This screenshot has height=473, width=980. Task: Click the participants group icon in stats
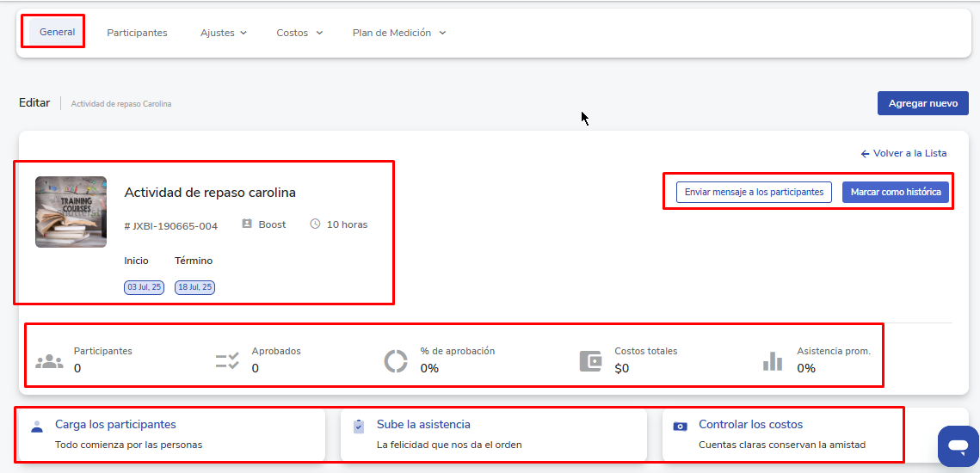pos(49,361)
